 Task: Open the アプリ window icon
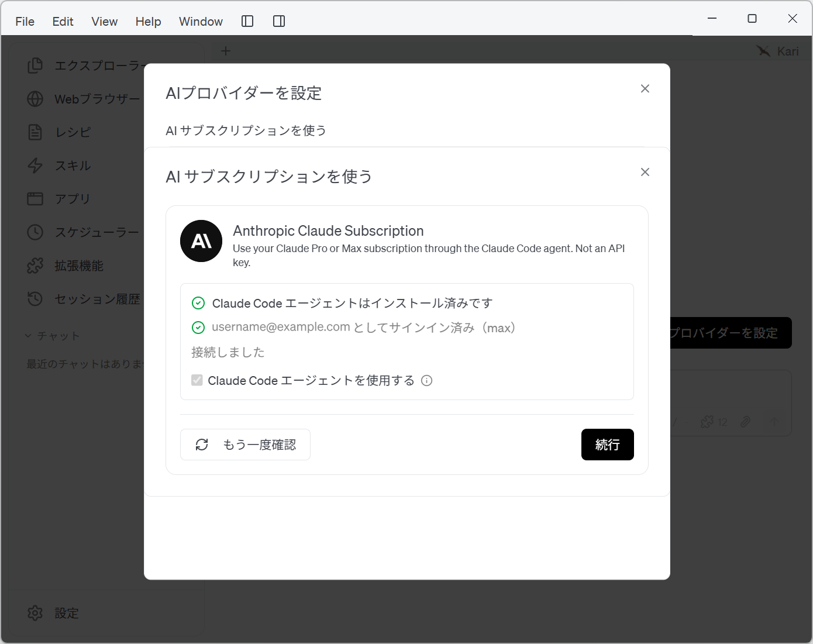pos(35,199)
